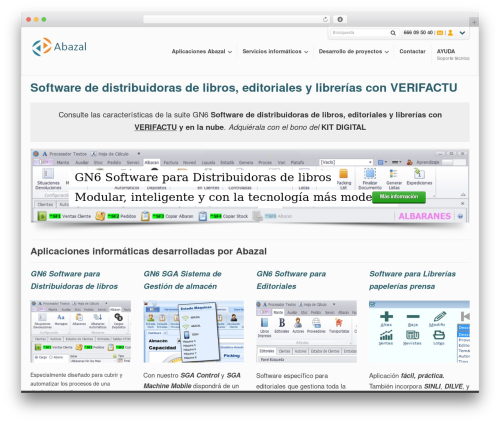Image resolution: width=500 pixels, height=423 pixels.
Task: Open Software para Librerías papelerías prensa link
Action: pyautogui.click(x=412, y=280)
